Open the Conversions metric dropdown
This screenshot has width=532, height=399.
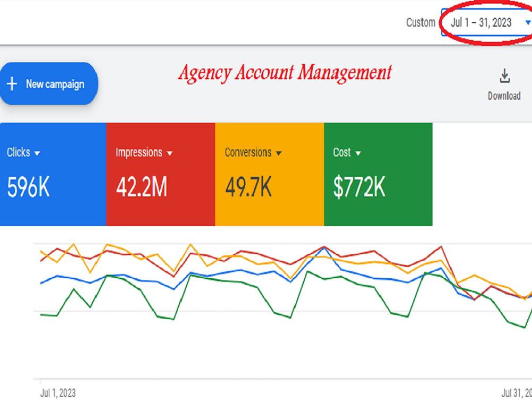[253, 153]
